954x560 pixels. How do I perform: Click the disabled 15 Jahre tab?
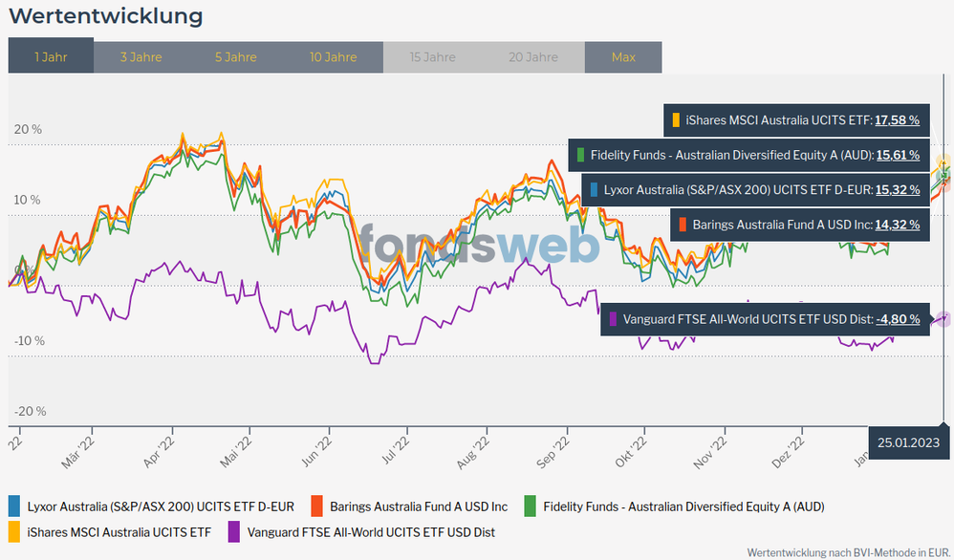(x=432, y=56)
